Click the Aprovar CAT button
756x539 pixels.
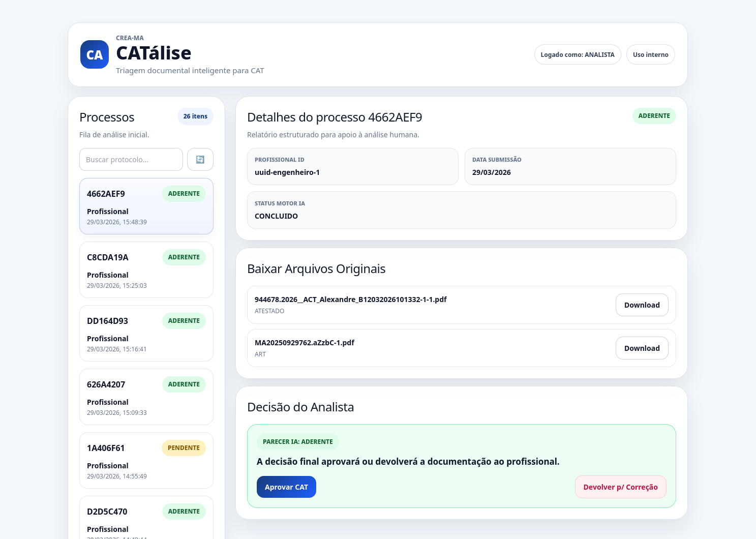pos(286,487)
